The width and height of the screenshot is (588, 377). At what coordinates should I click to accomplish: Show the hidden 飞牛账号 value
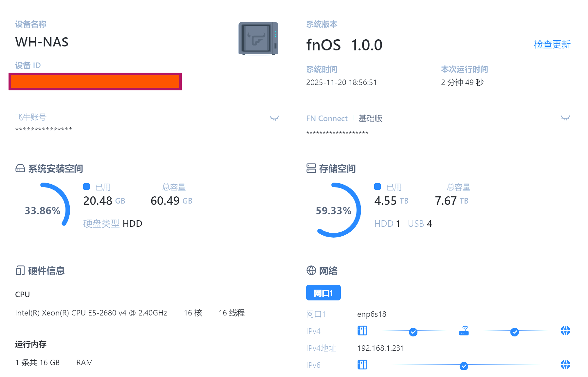[x=274, y=118]
